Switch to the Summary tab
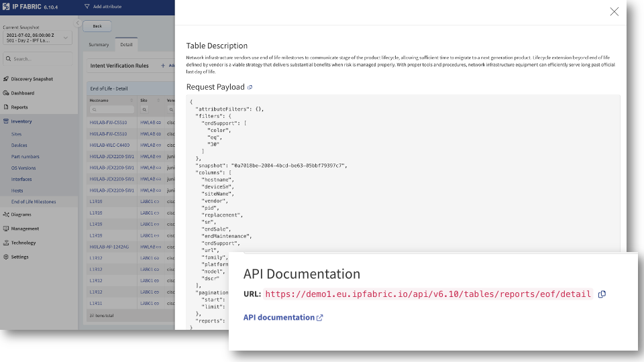Viewport: 644px width, 362px height. [99, 45]
